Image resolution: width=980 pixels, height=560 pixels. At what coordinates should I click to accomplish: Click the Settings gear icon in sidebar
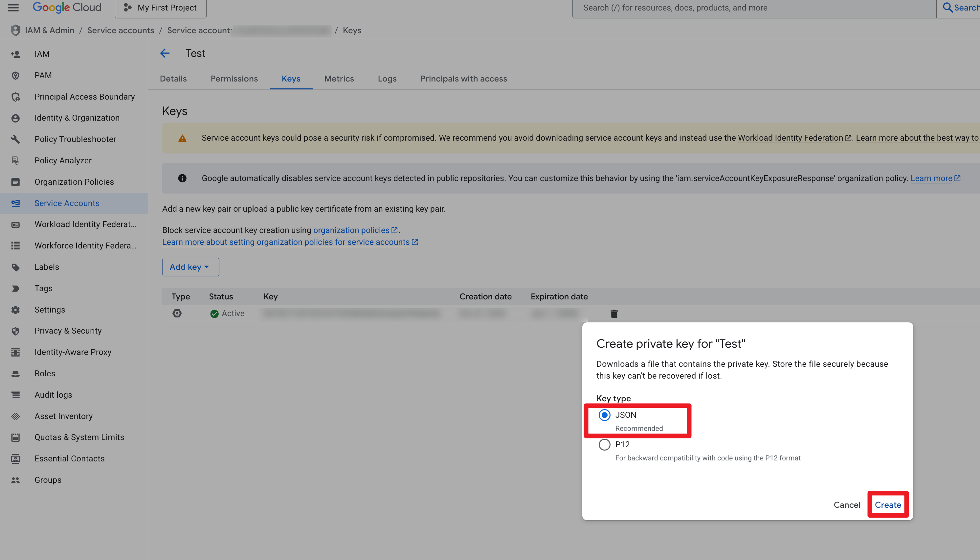(x=15, y=310)
